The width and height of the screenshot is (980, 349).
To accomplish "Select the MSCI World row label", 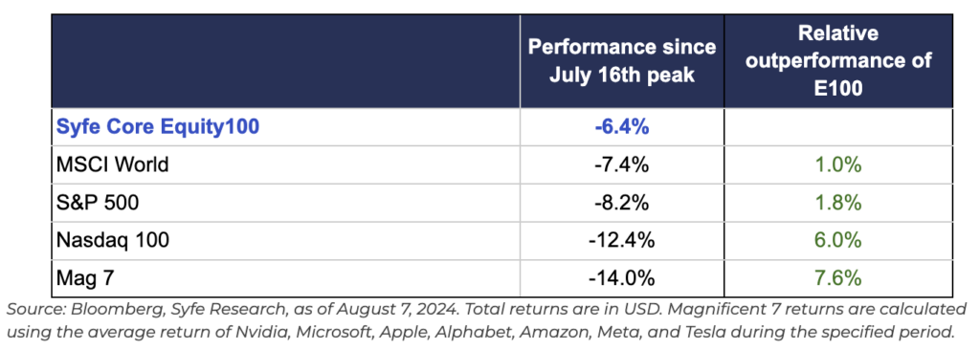I will click(x=113, y=164).
